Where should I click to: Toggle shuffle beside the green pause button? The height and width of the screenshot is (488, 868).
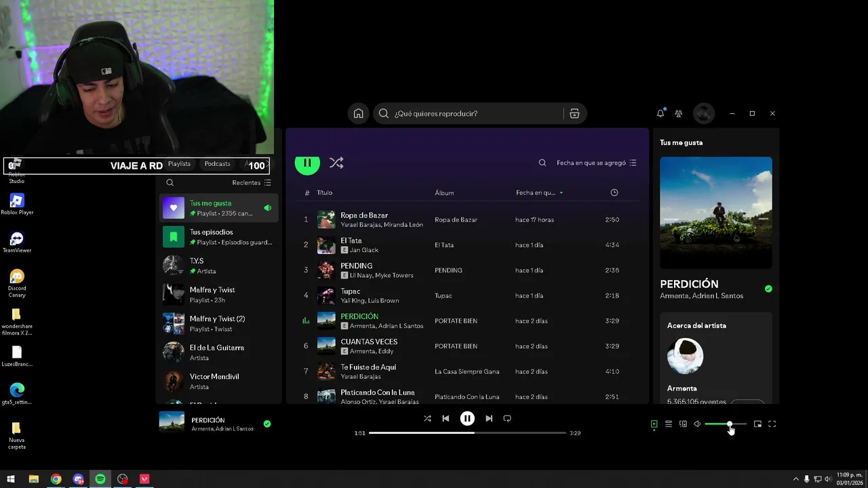(x=336, y=163)
